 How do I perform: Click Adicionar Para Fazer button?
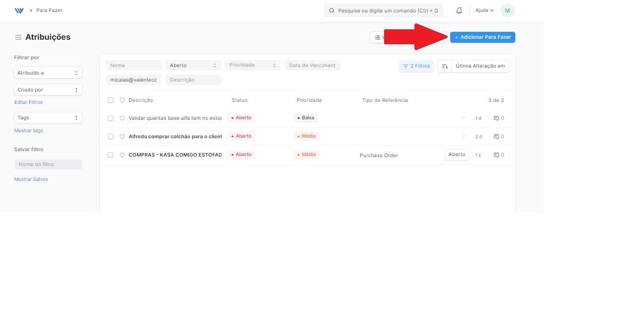coord(483,37)
